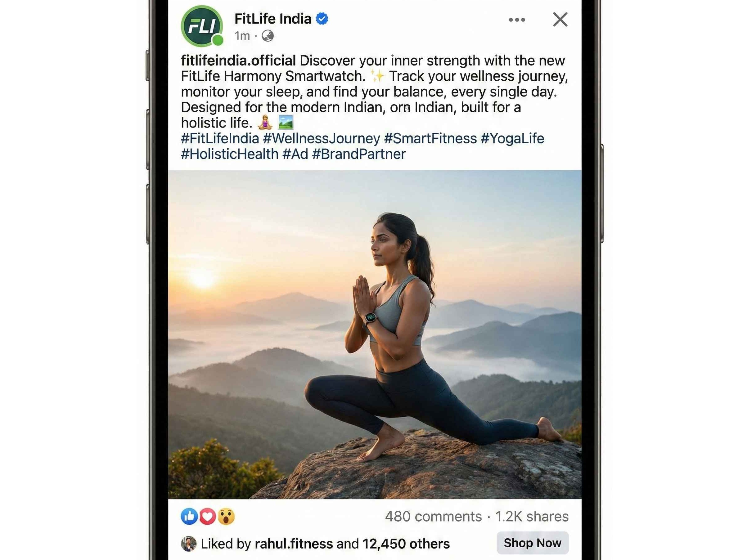This screenshot has height=560, width=747.
Task: View the 480 comments
Action: pyautogui.click(x=433, y=517)
